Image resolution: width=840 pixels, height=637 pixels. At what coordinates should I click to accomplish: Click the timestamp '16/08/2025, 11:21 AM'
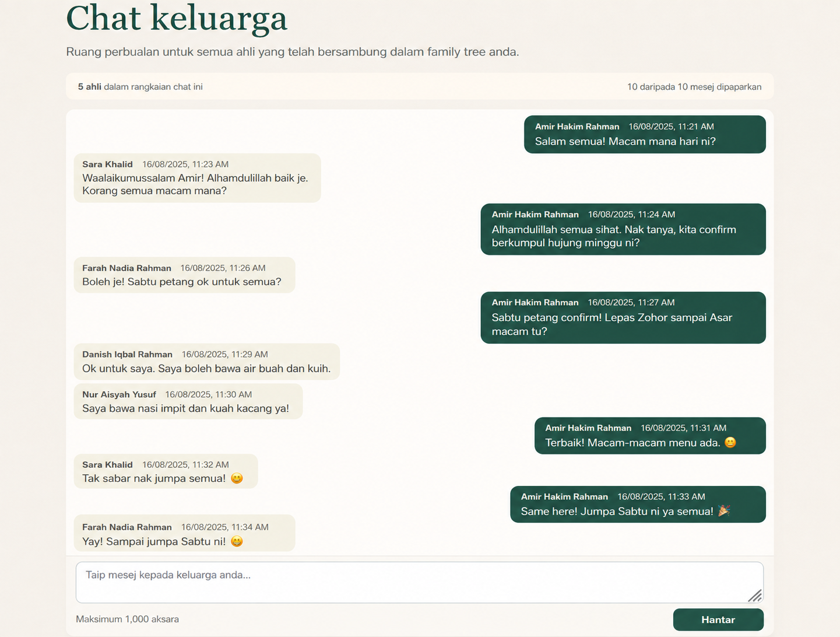pos(672,127)
